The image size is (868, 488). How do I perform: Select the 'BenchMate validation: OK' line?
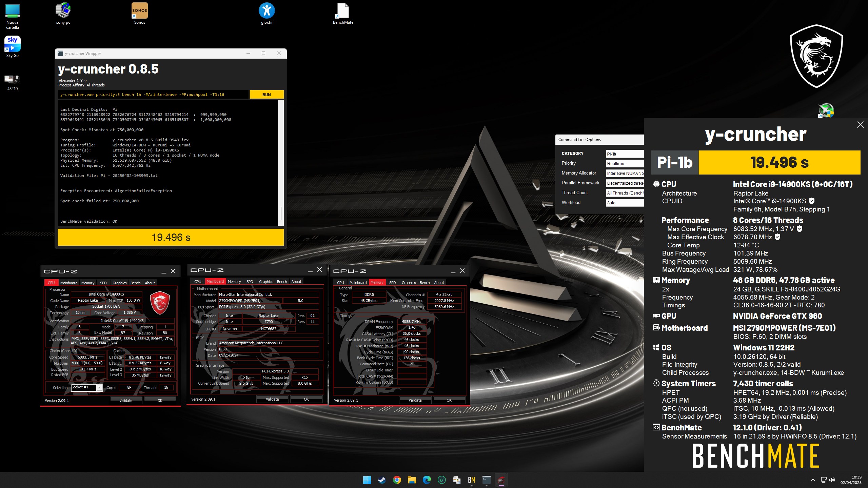click(89, 221)
